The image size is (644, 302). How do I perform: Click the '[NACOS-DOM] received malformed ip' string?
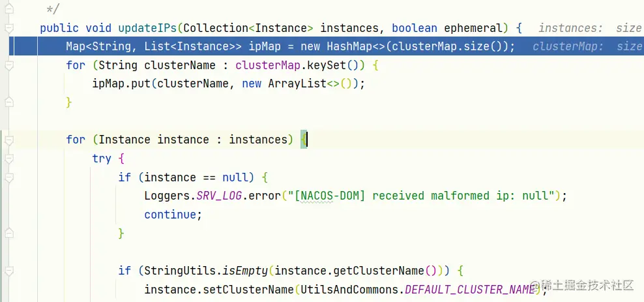pos(421,196)
